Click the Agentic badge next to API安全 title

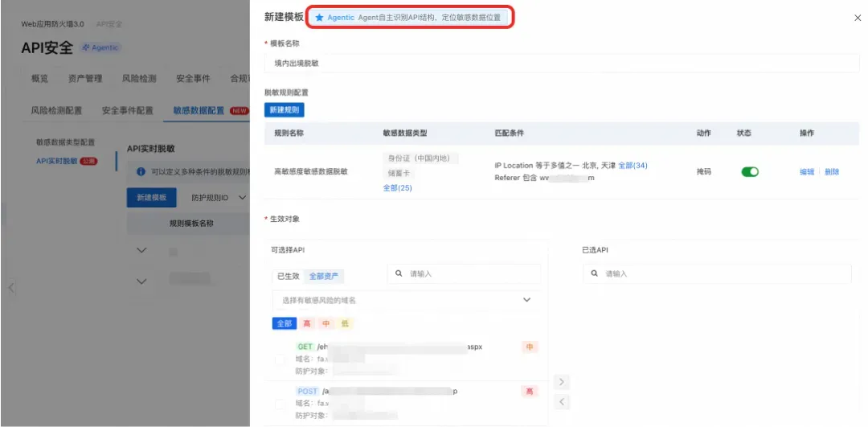(100, 47)
